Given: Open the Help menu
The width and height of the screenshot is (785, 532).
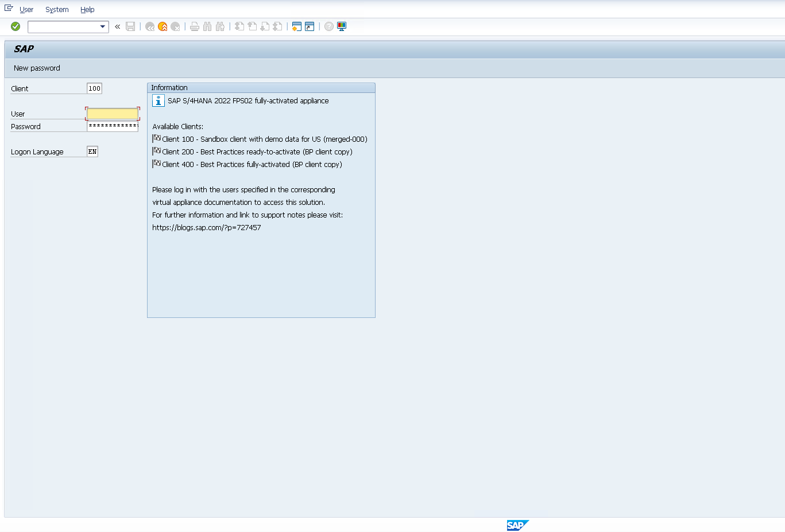Looking at the screenshot, I should coord(87,10).
